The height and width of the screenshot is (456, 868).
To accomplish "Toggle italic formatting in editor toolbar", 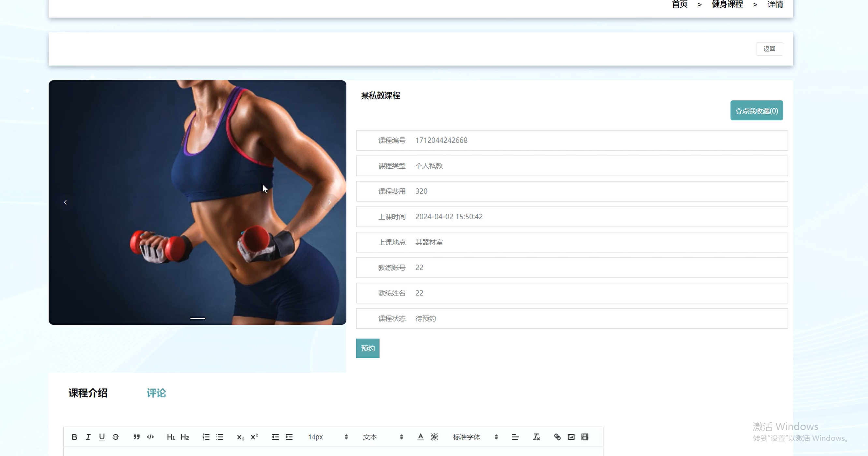I will tap(88, 437).
